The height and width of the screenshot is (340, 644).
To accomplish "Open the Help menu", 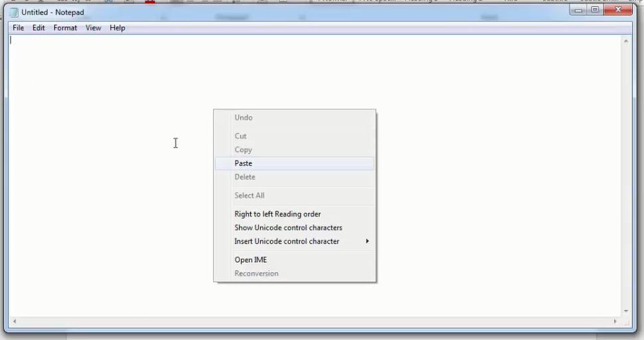I will (117, 28).
